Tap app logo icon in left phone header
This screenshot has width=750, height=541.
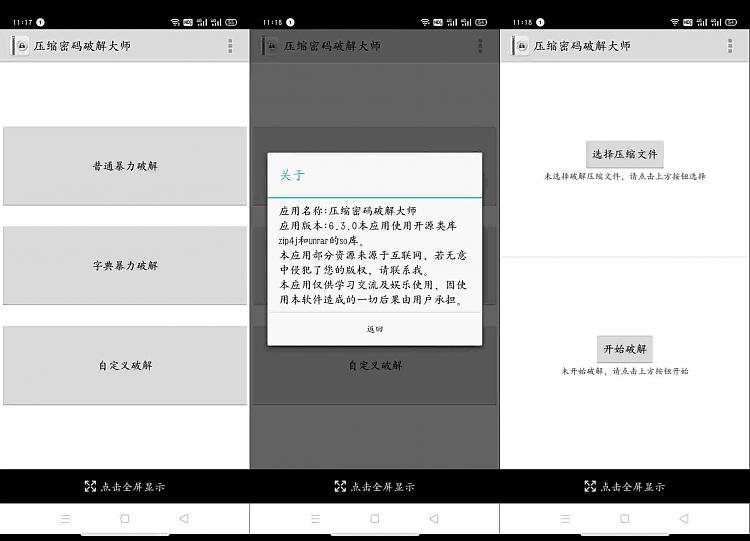pyautogui.click(x=22, y=46)
